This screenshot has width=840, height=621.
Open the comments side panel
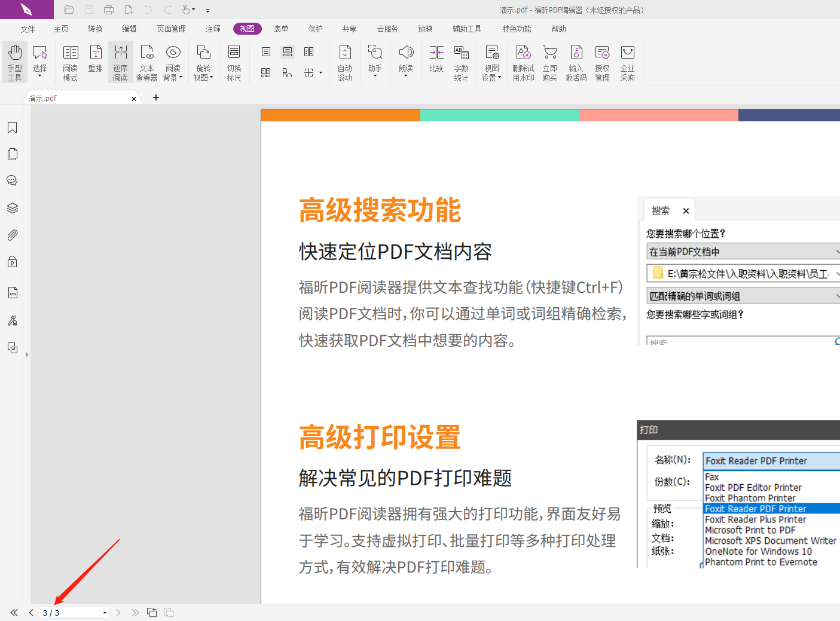12,181
